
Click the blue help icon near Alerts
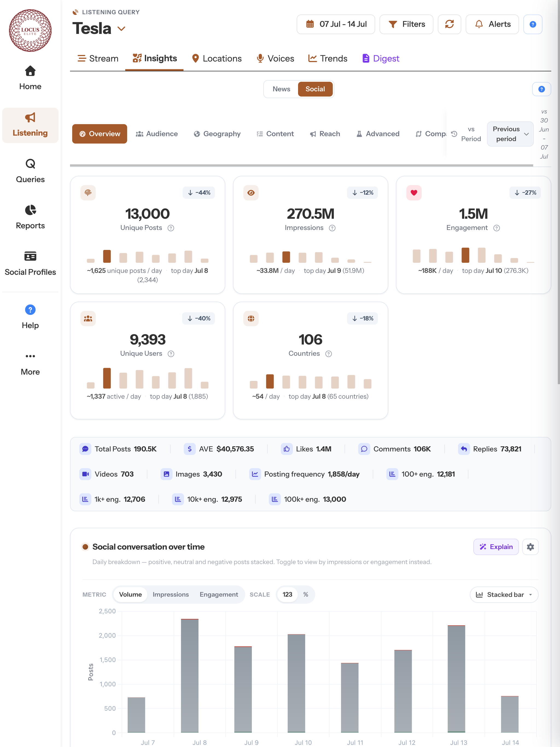click(533, 24)
